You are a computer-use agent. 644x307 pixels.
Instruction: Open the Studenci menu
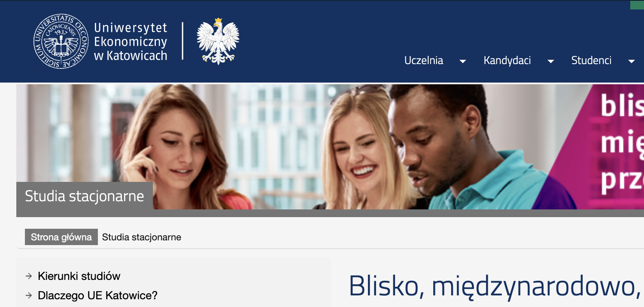pyautogui.click(x=591, y=61)
